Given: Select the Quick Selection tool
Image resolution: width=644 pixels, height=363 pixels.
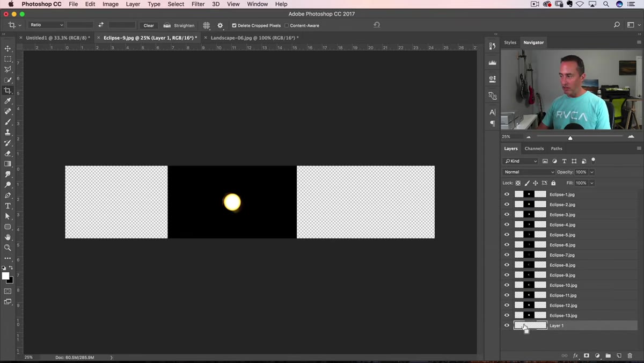Looking at the screenshot, I should (x=8, y=80).
